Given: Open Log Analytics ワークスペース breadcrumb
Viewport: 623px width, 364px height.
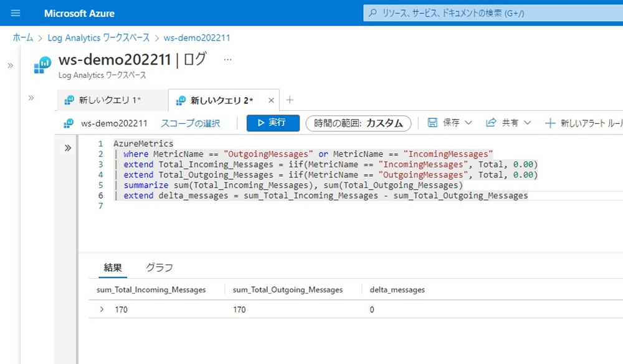Looking at the screenshot, I should [x=98, y=38].
